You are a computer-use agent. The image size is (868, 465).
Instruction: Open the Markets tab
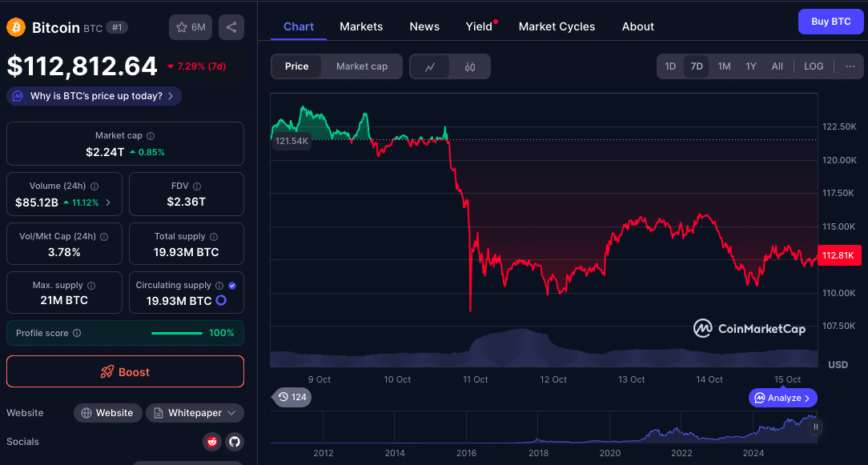361,26
